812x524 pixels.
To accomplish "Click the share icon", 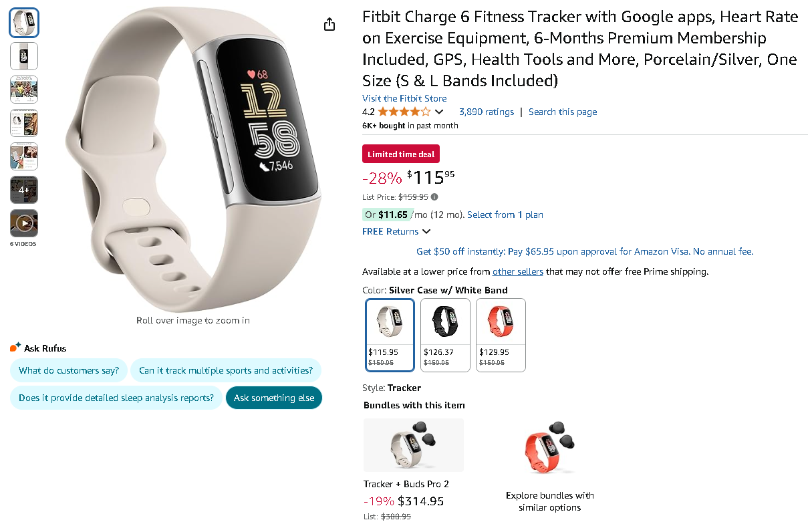I will pyautogui.click(x=329, y=23).
